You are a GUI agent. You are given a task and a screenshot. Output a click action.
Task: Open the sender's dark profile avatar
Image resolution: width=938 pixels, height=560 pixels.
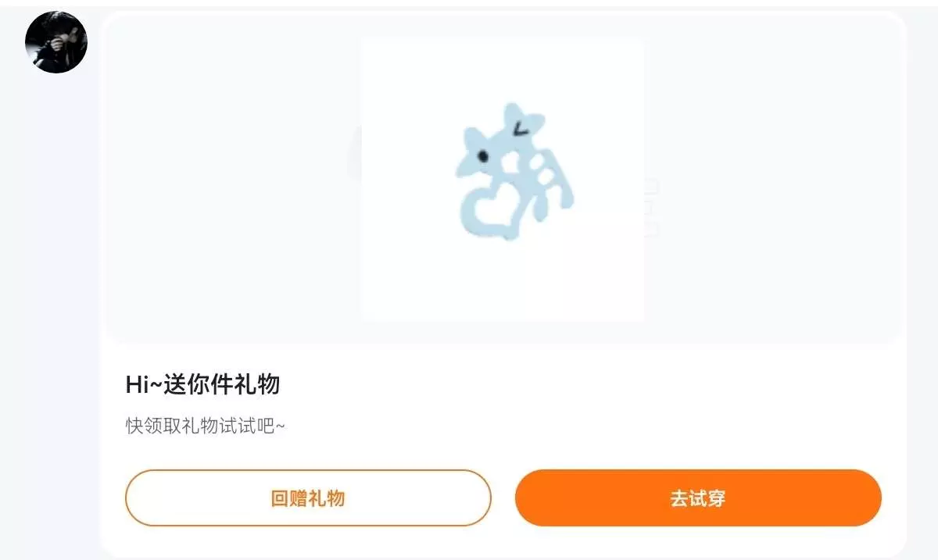pos(56,42)
